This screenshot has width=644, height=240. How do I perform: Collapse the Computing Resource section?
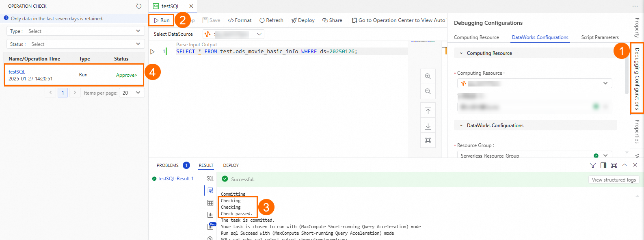(461, 53)
